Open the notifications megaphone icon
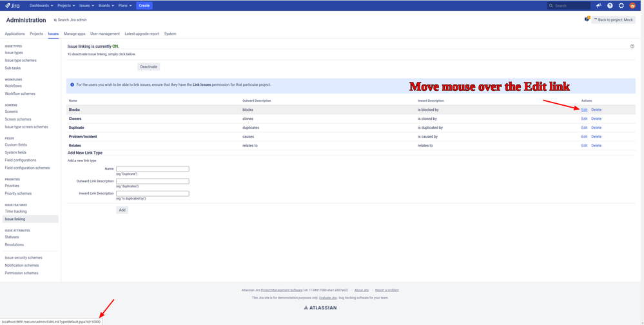This screenshot has width=644, height=325. [598, 6]
